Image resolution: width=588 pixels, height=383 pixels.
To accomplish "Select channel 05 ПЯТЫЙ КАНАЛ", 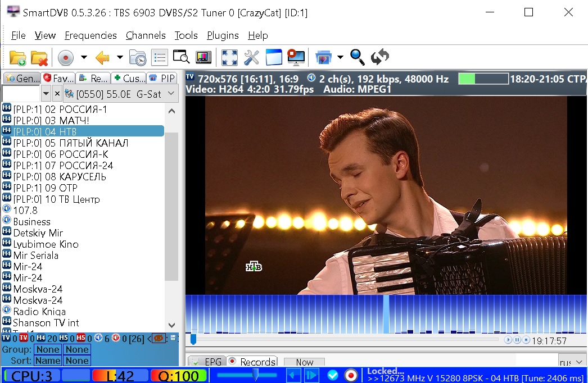I will [x=83, y=143].
